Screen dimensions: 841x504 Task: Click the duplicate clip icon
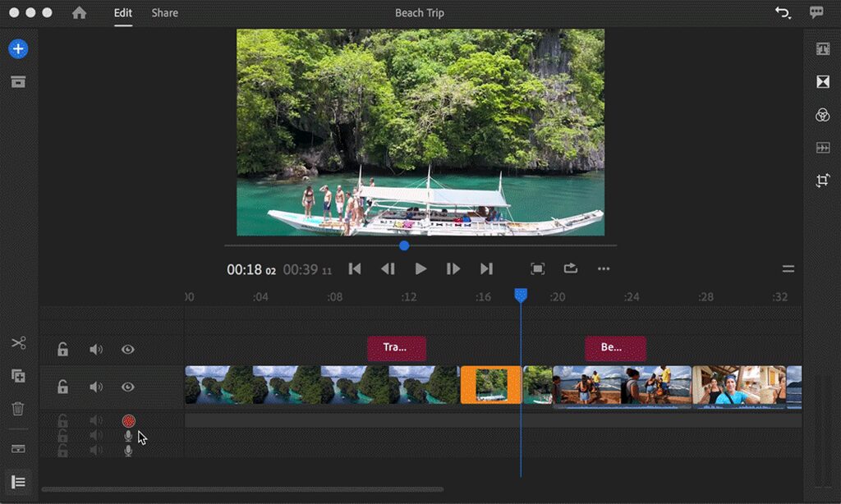coord(18,376)
